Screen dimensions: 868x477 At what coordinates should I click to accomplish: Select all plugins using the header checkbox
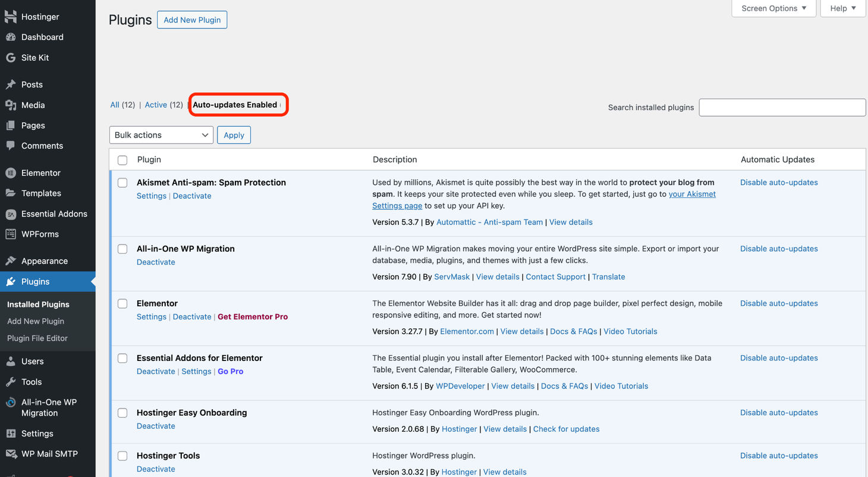click(x=122, y=159)
